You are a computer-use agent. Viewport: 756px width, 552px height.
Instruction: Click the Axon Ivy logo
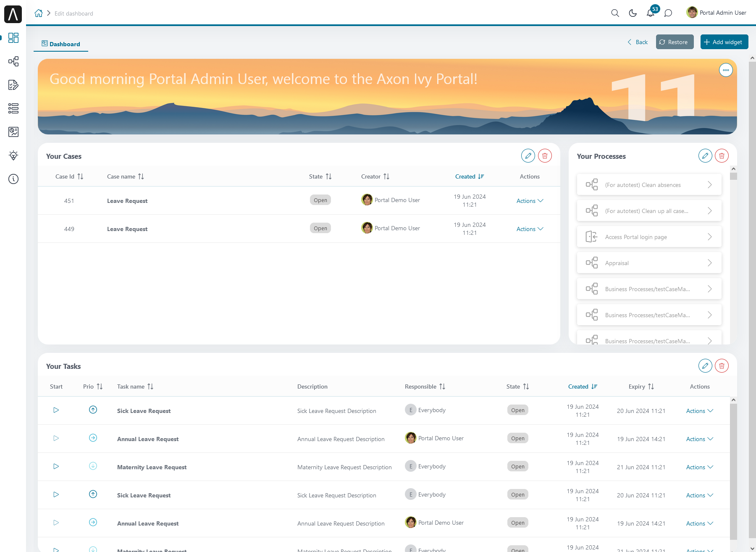(13, 14)
